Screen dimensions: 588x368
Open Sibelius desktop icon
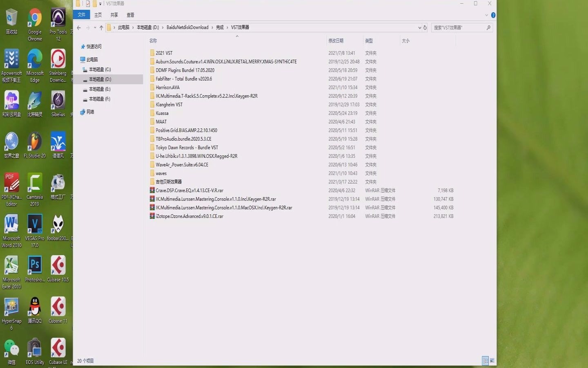[x=58, y=104]
